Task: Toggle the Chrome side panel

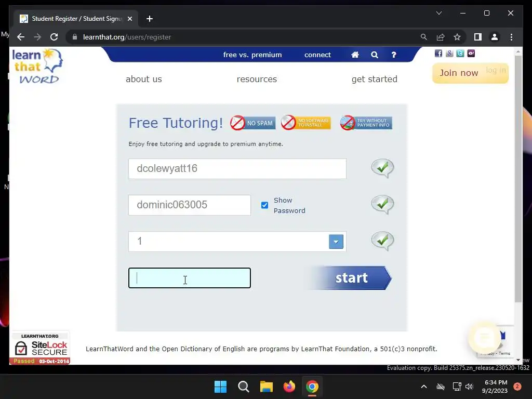Action: [478, 37]
